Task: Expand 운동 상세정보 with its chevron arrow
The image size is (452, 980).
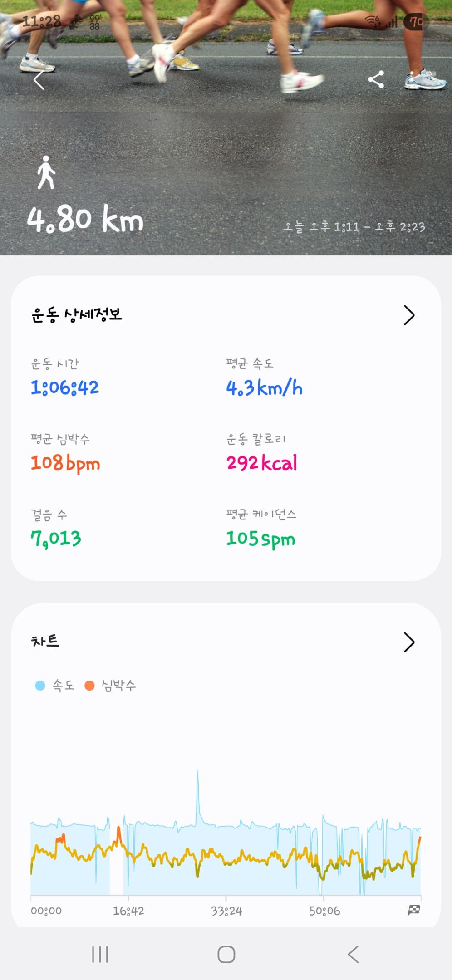Action: [x=409, y=315]
